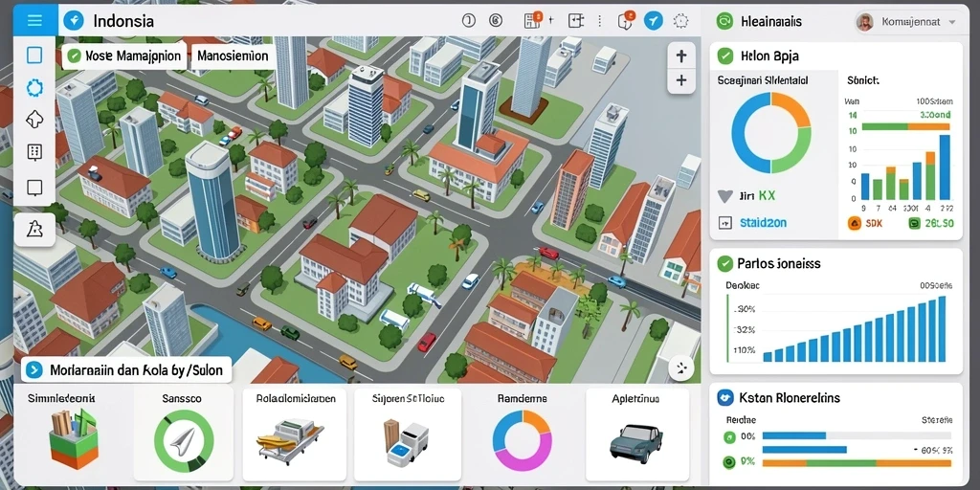Click the blue navigation arrow toolbar icon
Screen dimensions: 980x490
click(653, 21)
